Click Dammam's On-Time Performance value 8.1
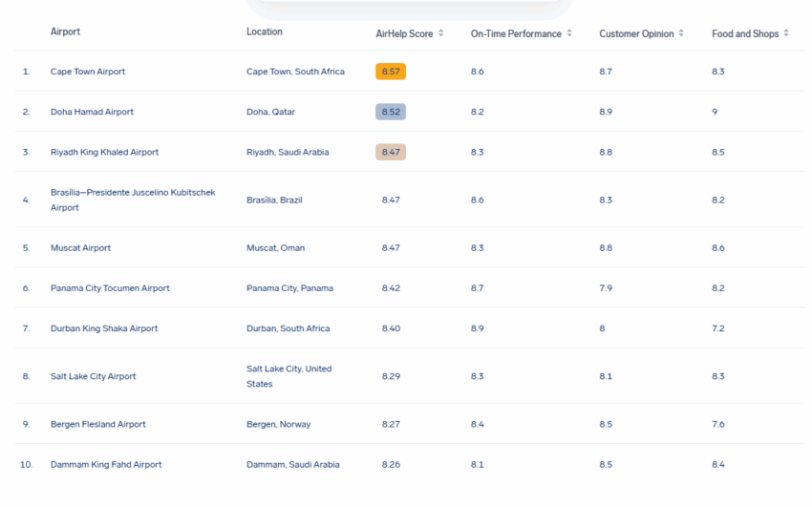This screenshot has width=812, height=507. point(477,465)
